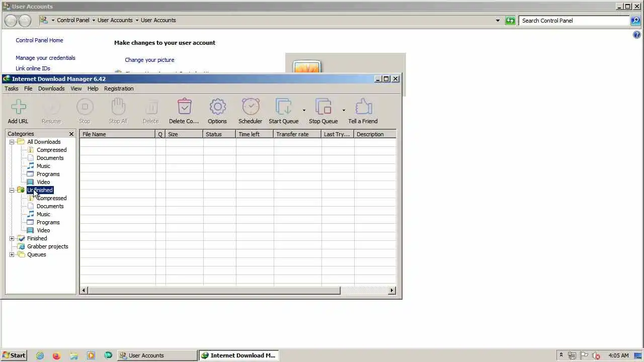
Task: Select Programs under Unfinished
Action: (x=48, y=222)
